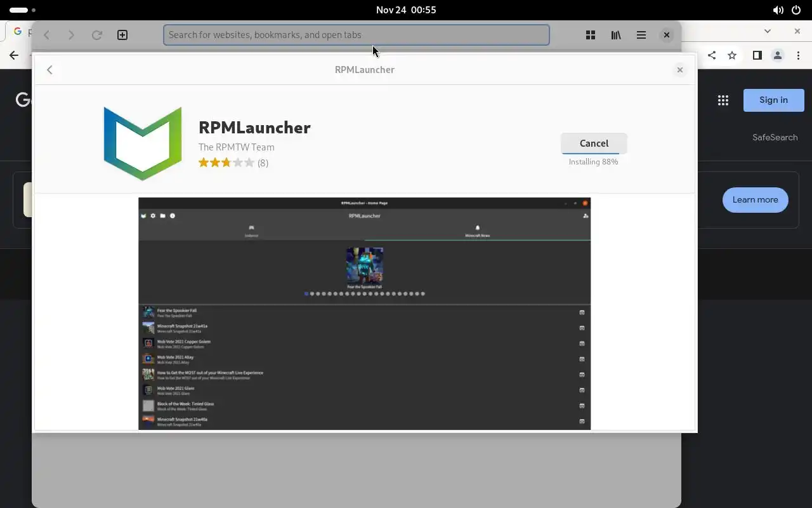The height and width of the screenshot is (508, 812).
Task: Click the volume icon in the top bar
Action: coord(778,10)
